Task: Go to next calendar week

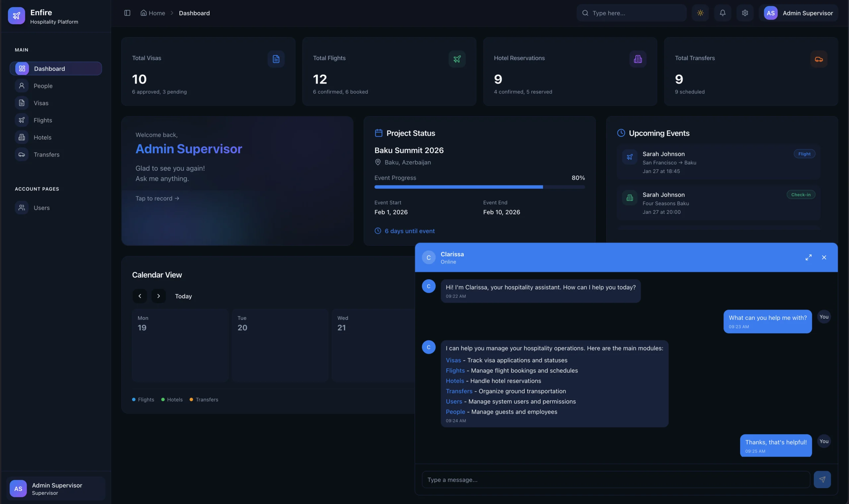Action: [x=158, y=296]
